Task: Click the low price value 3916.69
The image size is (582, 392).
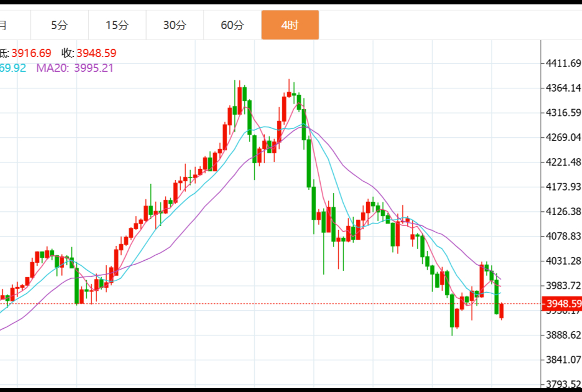Action: pos(31,53)
